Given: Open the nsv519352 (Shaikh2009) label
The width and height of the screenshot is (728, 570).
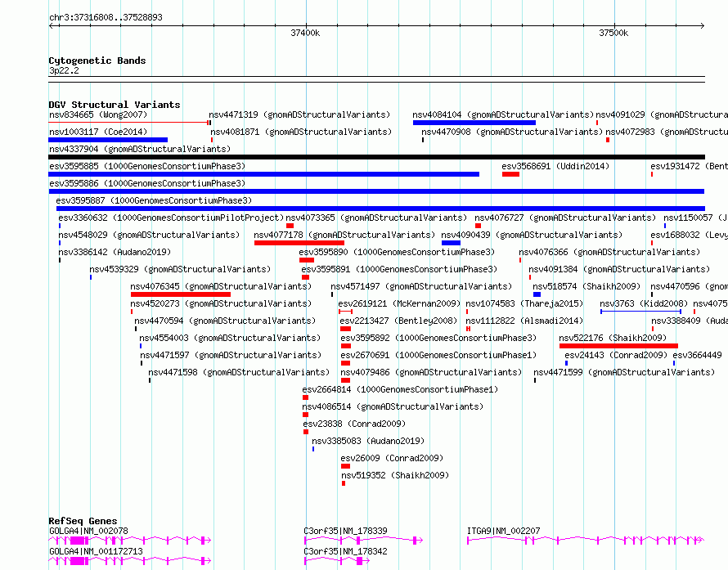Looking at the screenshot, I should coord(395,475).
